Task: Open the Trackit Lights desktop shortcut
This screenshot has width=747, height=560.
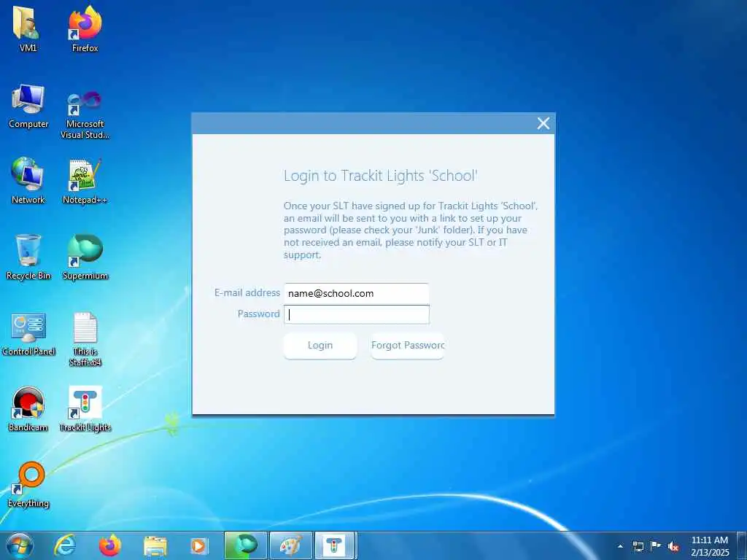Action: (x=85, y=408)
